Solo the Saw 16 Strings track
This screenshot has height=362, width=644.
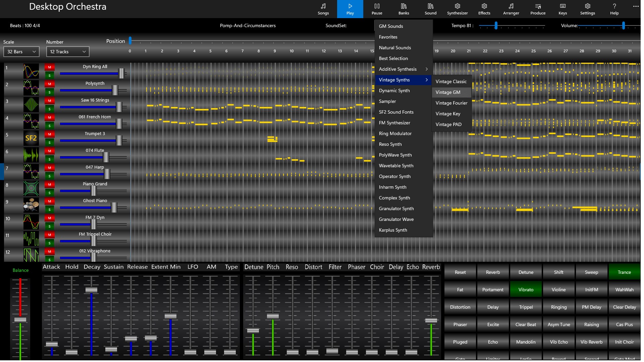pos(50,109)
